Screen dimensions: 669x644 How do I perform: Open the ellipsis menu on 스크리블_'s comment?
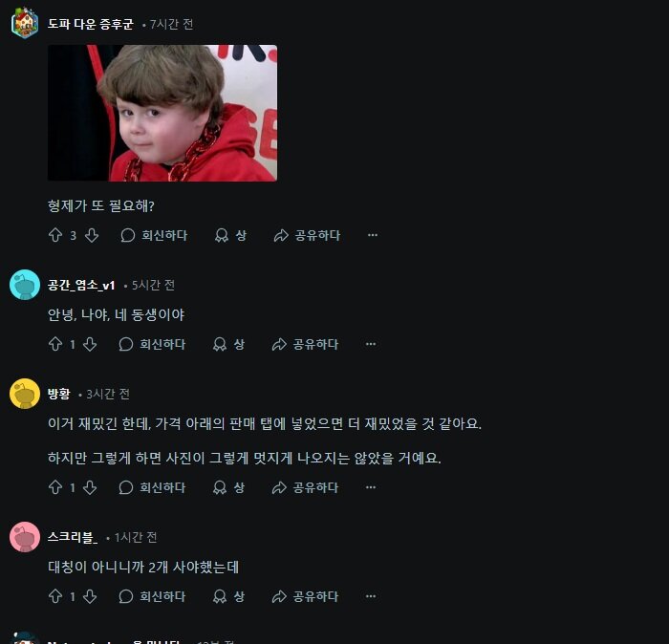371,596
